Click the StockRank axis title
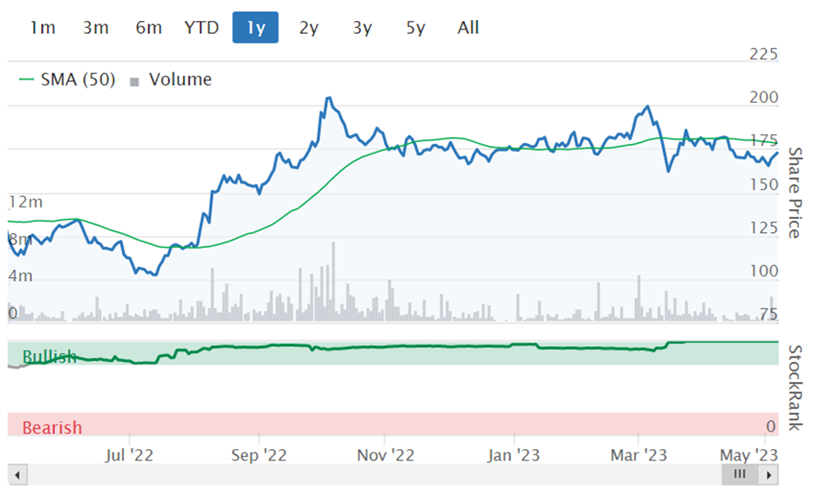The image size is (820, 504). [795, 388]
